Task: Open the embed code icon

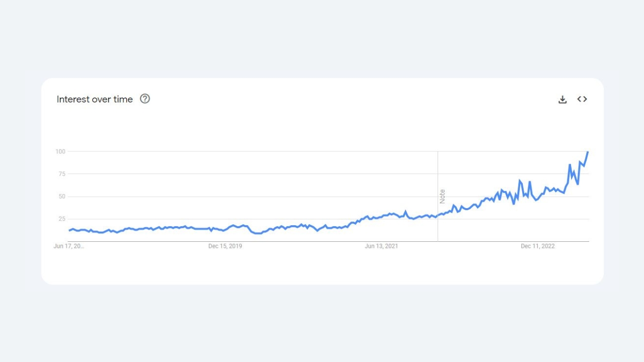Action: pos(582,99)
